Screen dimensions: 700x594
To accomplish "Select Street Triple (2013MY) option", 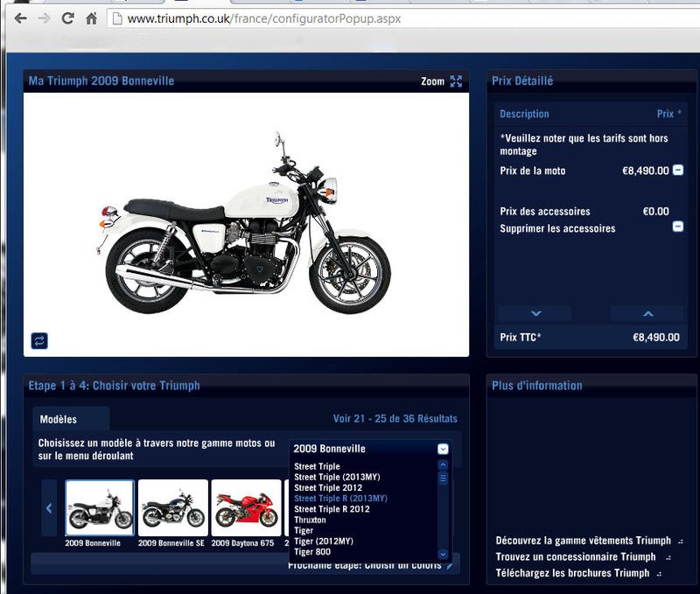I will tap(337, 477).
